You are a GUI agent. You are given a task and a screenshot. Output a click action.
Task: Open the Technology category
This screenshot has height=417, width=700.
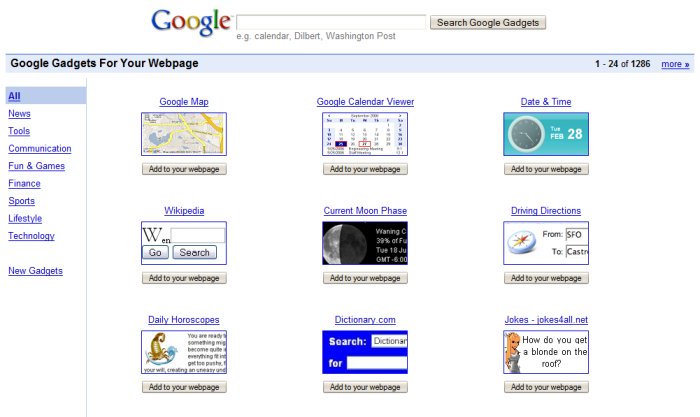click(x=31, y=236)
